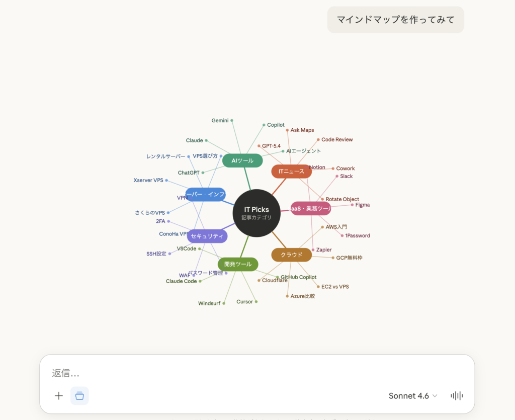
Task: Select the Azure比較 leaf node
Action: click(x=302, y=296)
